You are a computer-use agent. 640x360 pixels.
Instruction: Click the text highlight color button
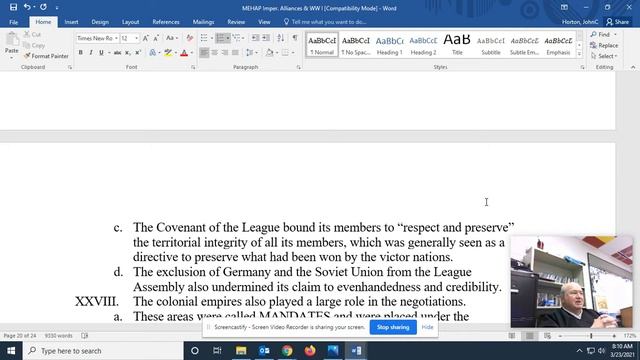tap(168, 53)
